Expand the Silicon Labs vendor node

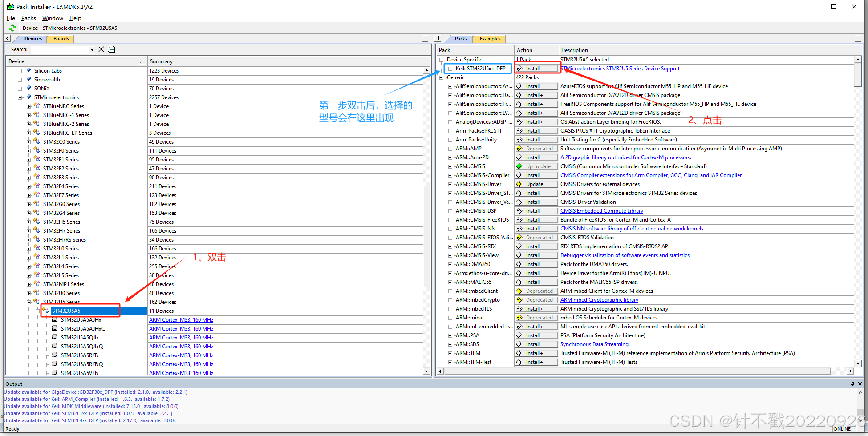click(20, 71)
